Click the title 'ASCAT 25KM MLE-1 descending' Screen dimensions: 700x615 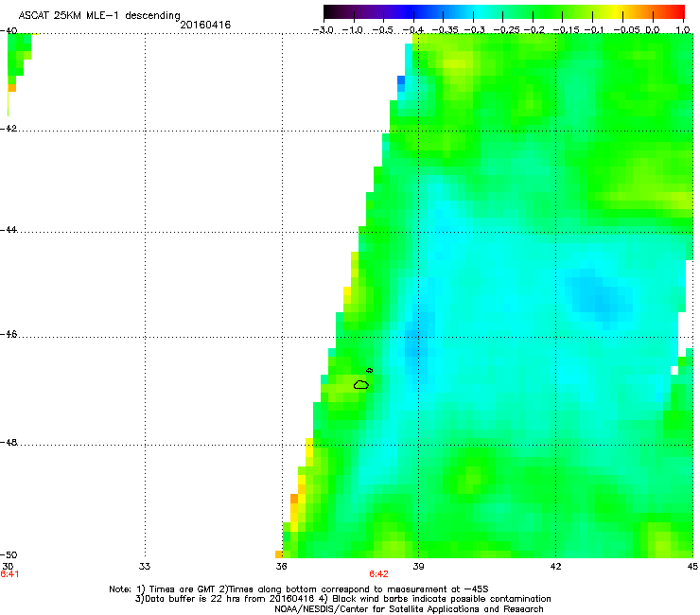tap(99, 15)
